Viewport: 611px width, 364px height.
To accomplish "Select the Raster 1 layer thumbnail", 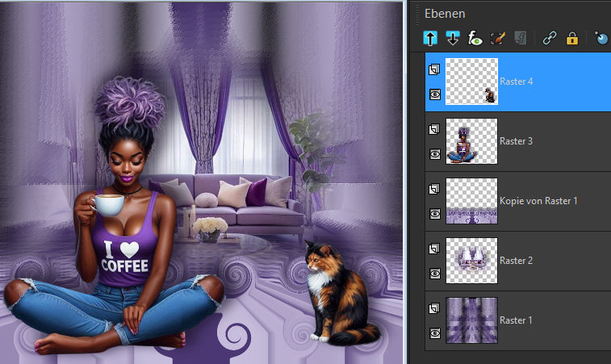I will (471, 320).
